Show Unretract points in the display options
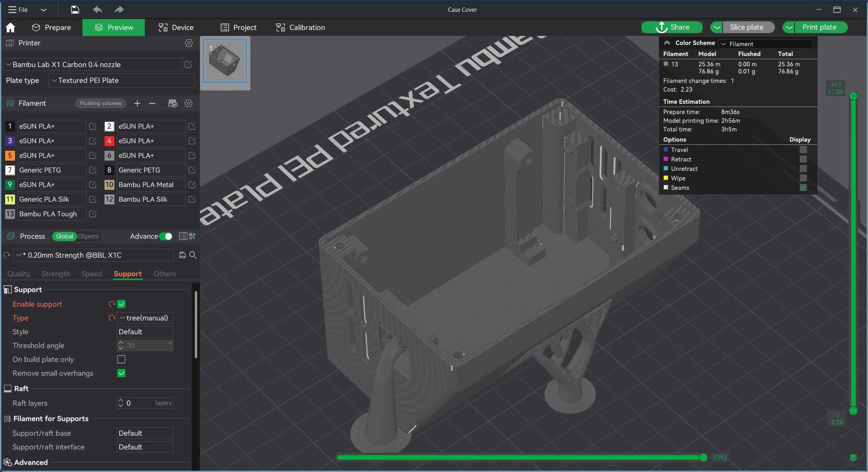Image resolution: width=868 pixels, height=472 pixels. (x=803, y=169)
